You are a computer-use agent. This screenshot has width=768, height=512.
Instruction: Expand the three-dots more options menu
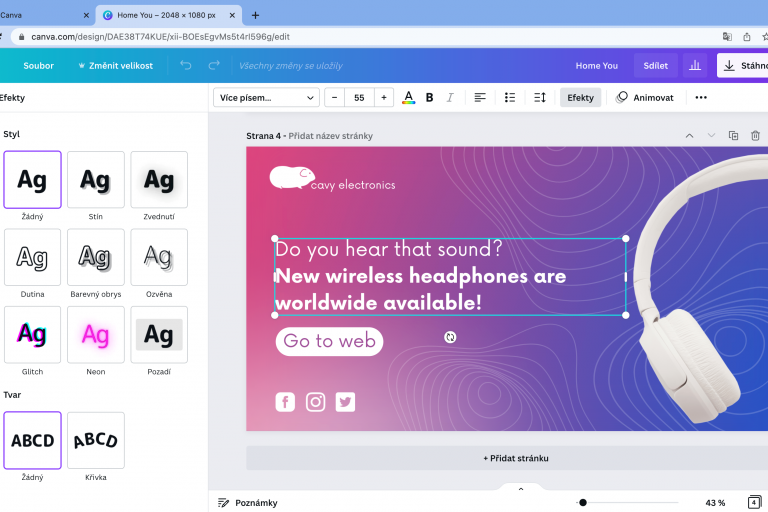[700, 97]
